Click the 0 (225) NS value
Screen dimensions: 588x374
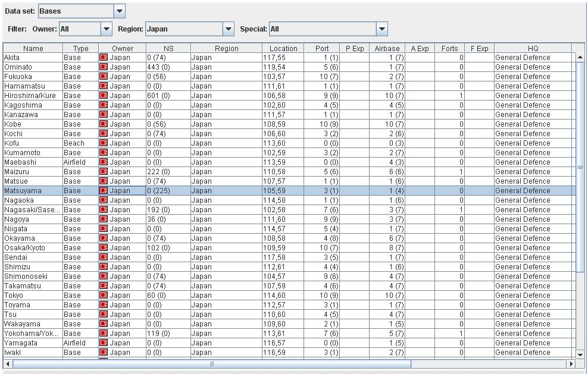click(x=158, y=191)
